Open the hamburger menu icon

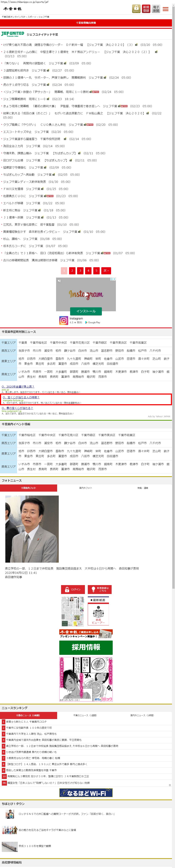[x=166, y=9]
